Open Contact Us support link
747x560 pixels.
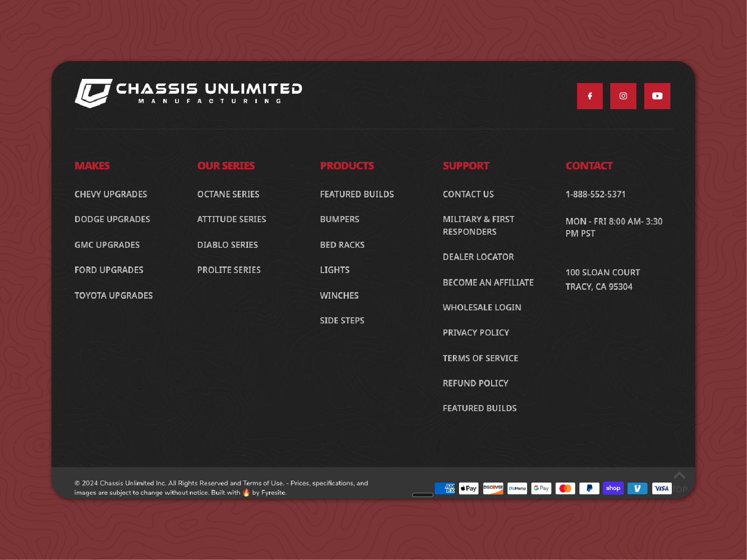pyautogui.click(x=468, y=194)
